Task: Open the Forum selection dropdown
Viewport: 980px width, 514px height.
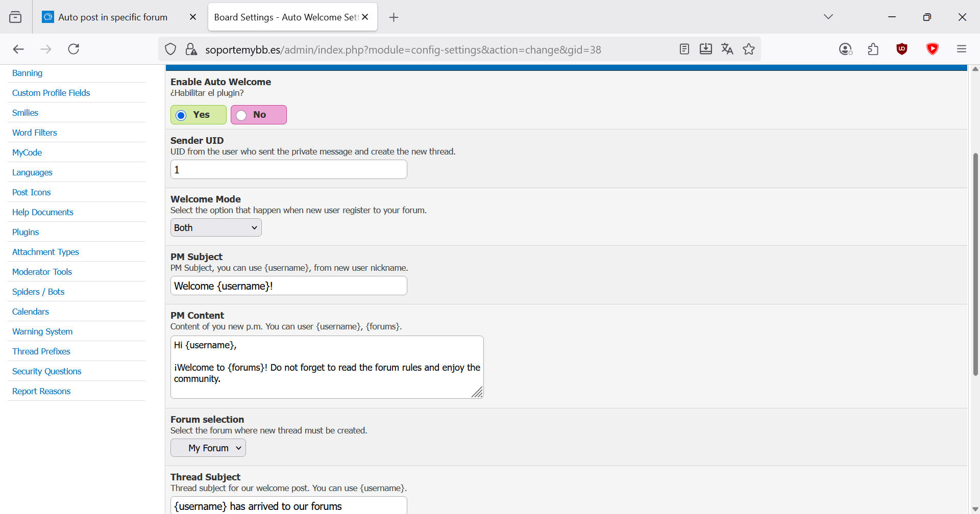Action: [208, 448]
